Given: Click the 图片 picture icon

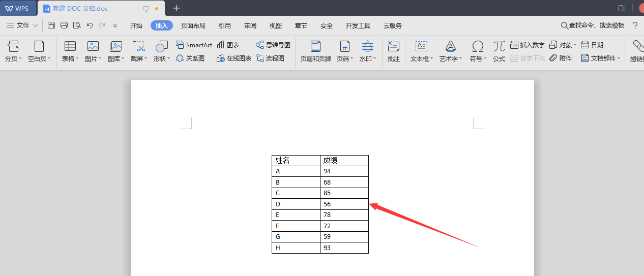Looking at the screenshot, I should 93,46.
